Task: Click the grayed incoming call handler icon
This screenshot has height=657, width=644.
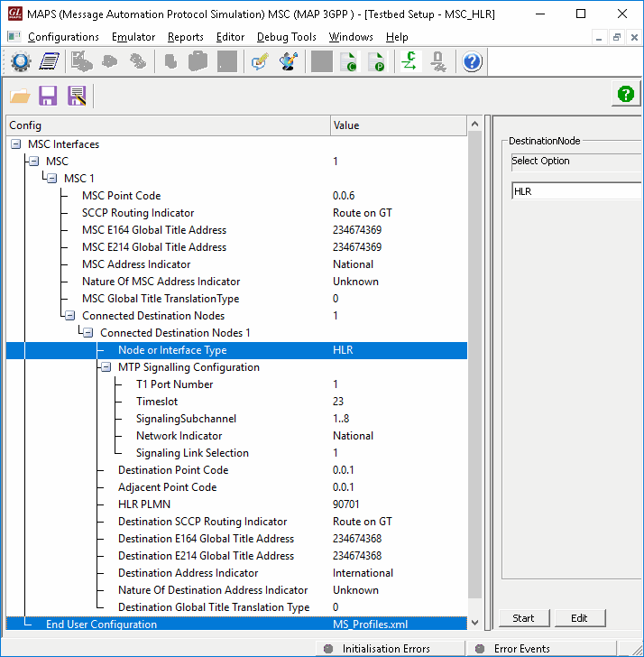Action: click(82, 61)
